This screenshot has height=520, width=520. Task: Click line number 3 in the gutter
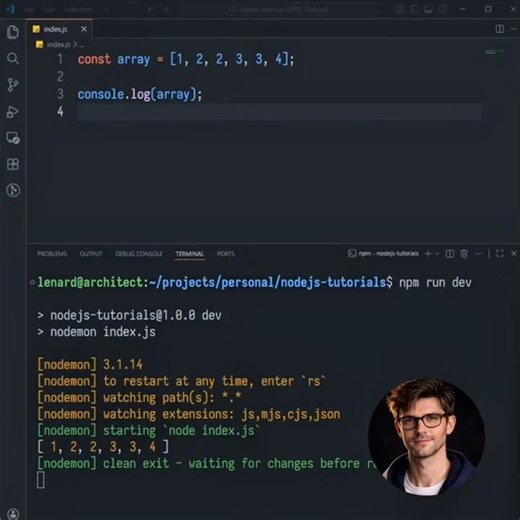pos(60,94)
